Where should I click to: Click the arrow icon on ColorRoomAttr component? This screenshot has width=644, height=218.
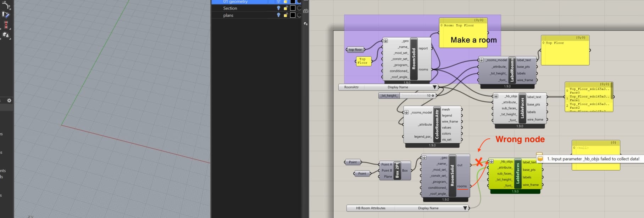click(x=406, y=112)
